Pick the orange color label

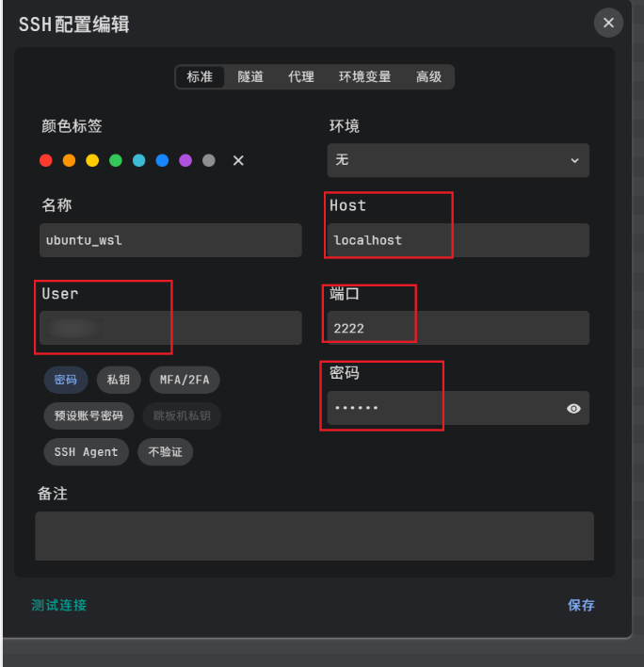(69, 160)
